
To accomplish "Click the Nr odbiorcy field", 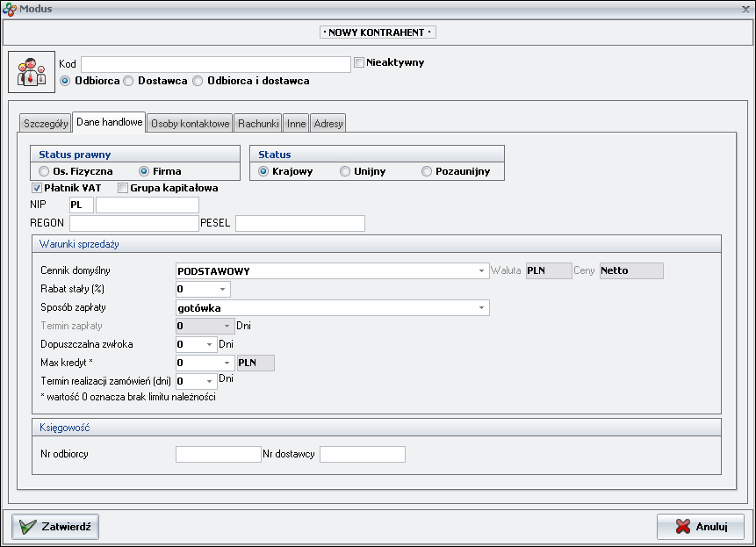I will pos(218,454).
